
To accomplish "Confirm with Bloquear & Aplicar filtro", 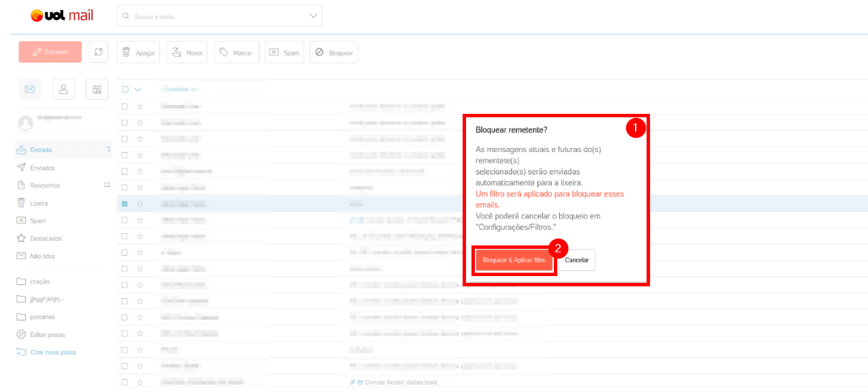I will pos(514,260).
